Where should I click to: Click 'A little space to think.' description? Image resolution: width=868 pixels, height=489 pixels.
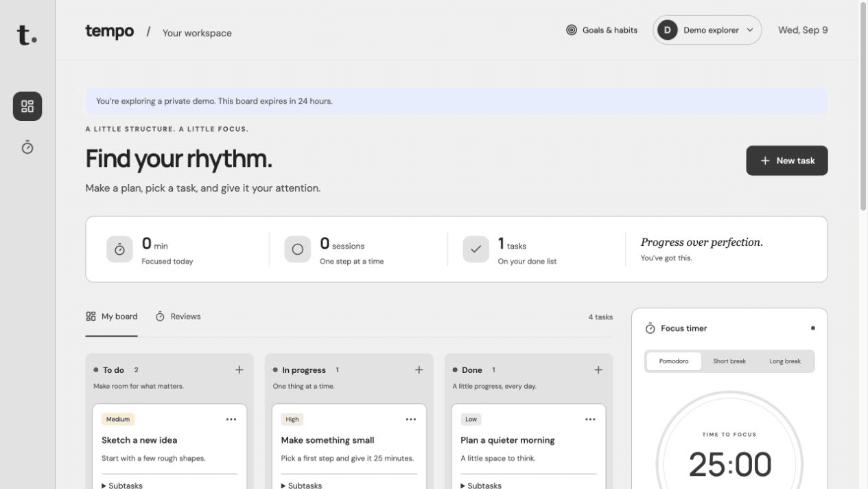[498, 458]
